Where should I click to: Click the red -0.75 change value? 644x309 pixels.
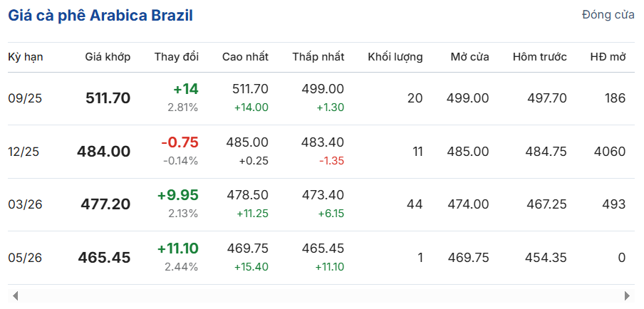point(180,142)
